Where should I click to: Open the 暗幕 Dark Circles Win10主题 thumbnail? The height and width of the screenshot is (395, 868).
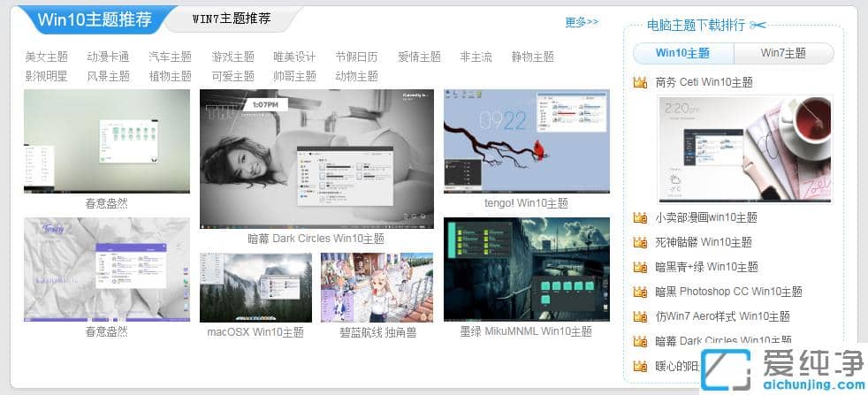tap(316, 159)
